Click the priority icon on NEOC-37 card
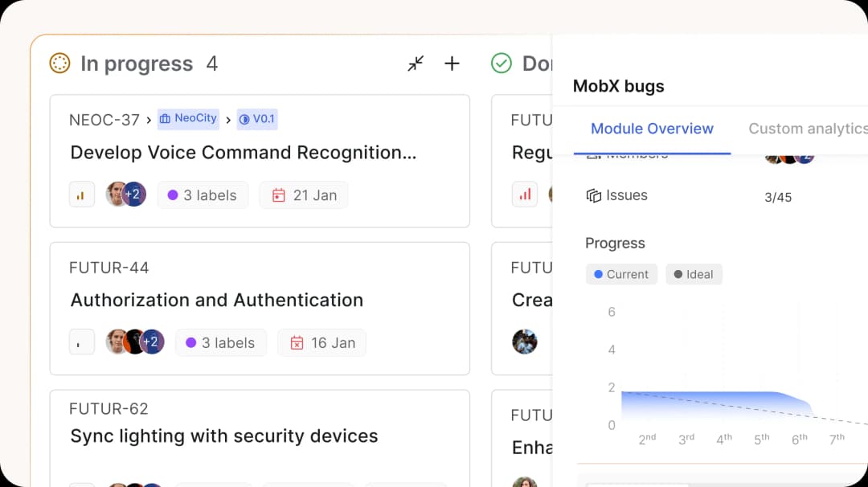 [81, 194]
